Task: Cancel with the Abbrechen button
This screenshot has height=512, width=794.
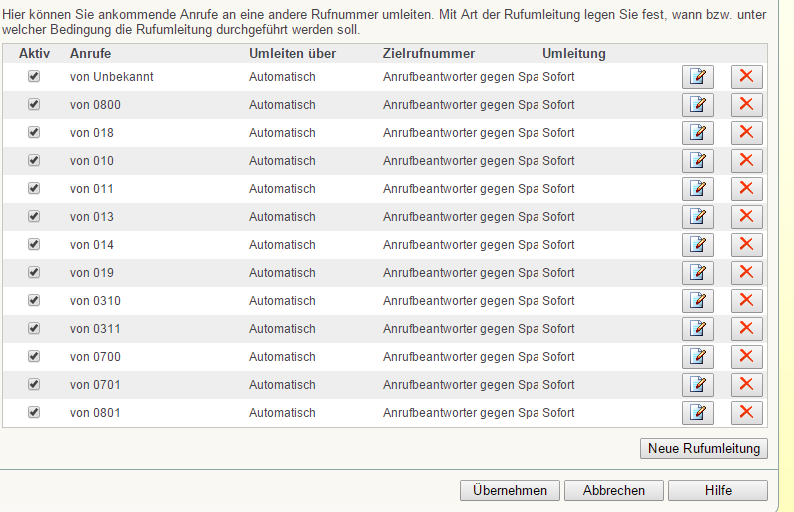Action: [x=614, y=491]
